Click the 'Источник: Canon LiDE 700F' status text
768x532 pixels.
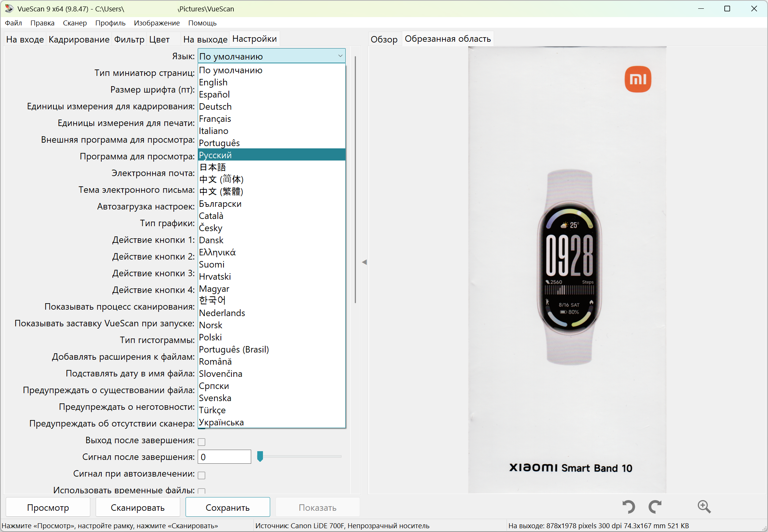pyautogui.click(x=342, y=526)
